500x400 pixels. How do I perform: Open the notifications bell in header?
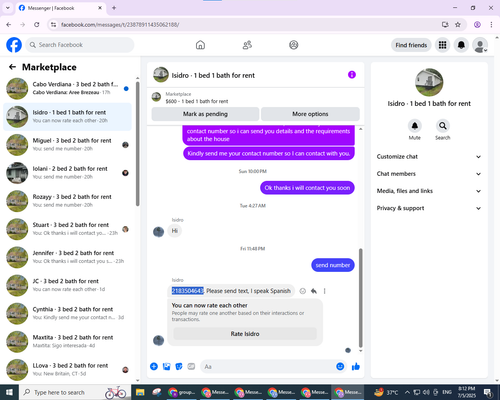point(461,45)
